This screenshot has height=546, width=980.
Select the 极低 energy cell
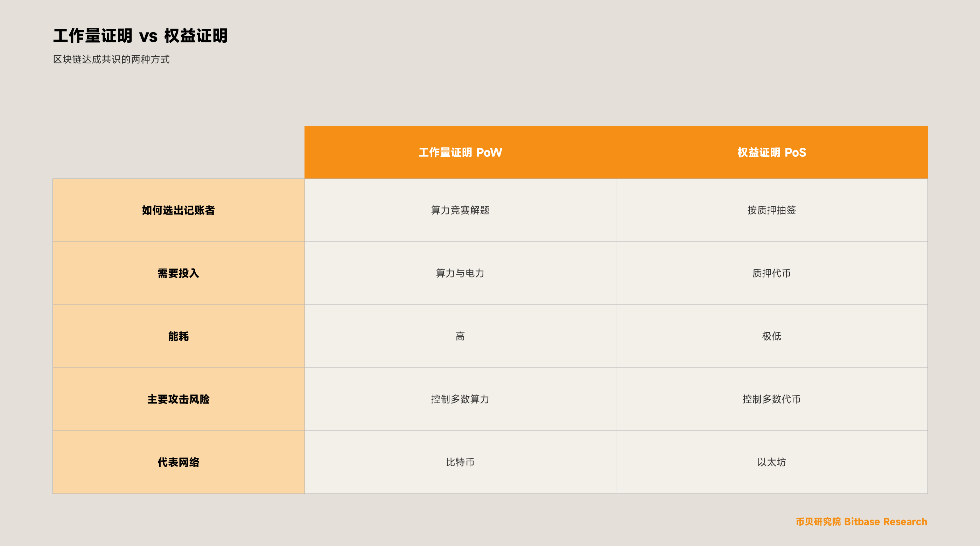[x=771, y=336]
